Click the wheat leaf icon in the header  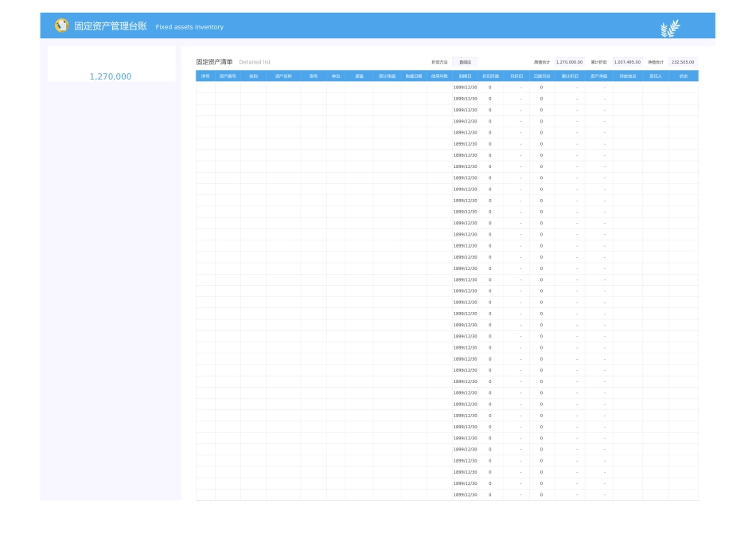(670, 29)
